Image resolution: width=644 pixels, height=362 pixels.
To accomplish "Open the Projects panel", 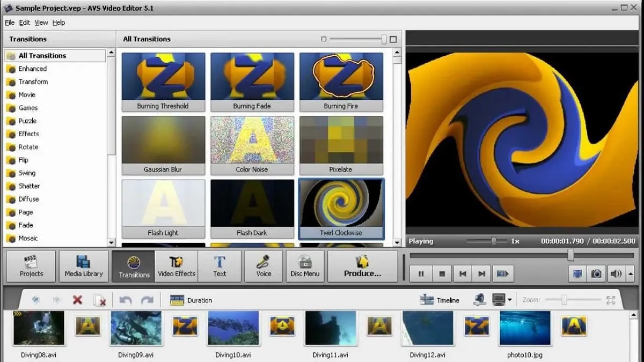I will click(x=31, y=266).
